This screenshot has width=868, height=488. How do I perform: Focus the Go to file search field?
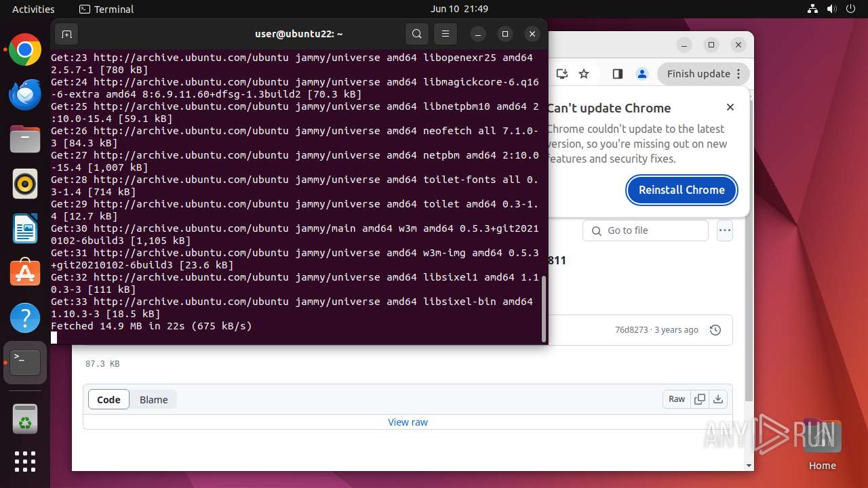coord(646,230)
